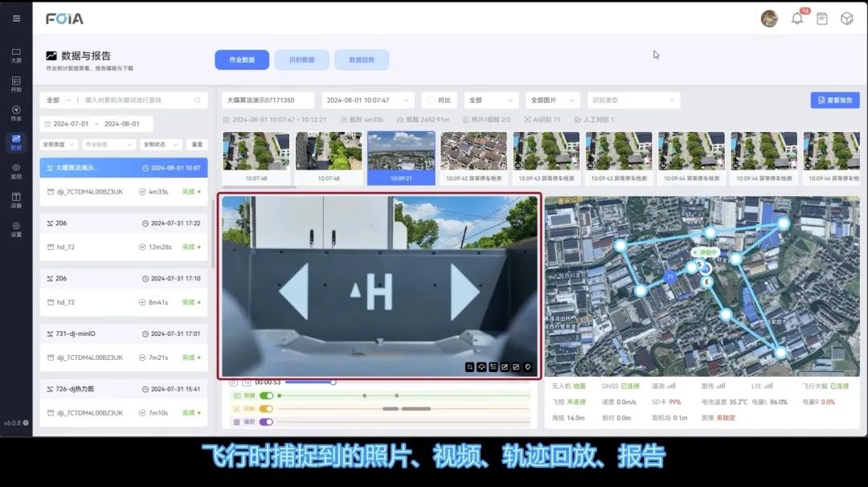Toggle the 拍摄 capture track switch
This screenshot has width=868, height=487.
(266, 395)
